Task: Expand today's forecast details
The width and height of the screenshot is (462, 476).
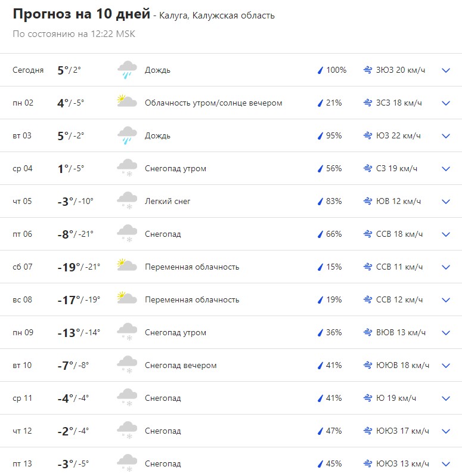Action: [445, 70]
